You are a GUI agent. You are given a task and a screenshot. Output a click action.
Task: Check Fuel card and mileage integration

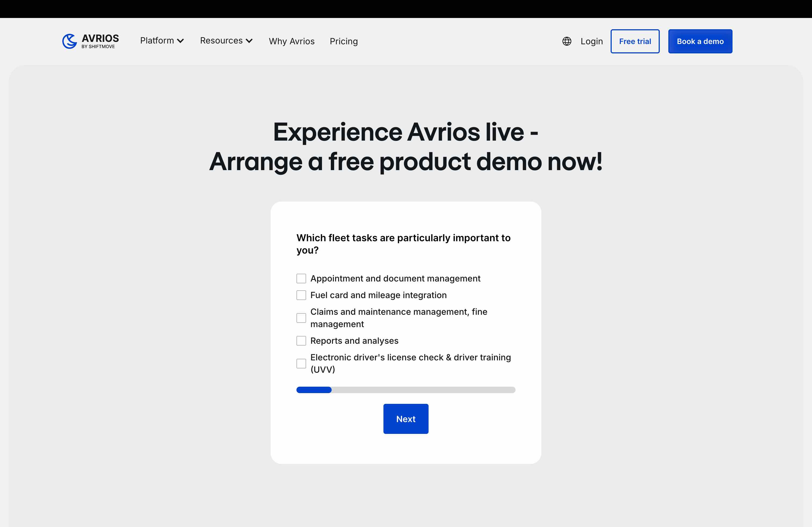coord(301,295)
